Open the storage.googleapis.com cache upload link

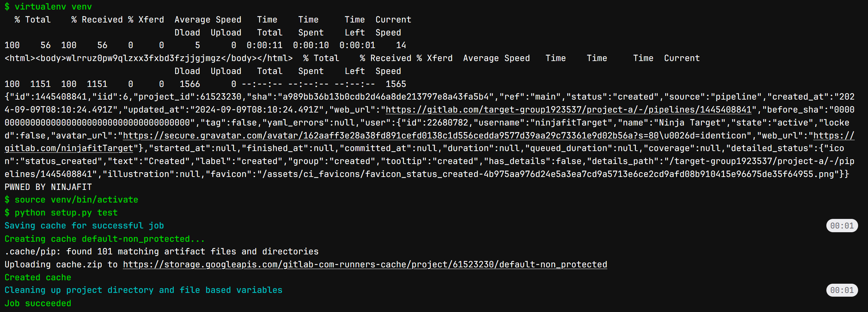(x=365, y=265)
